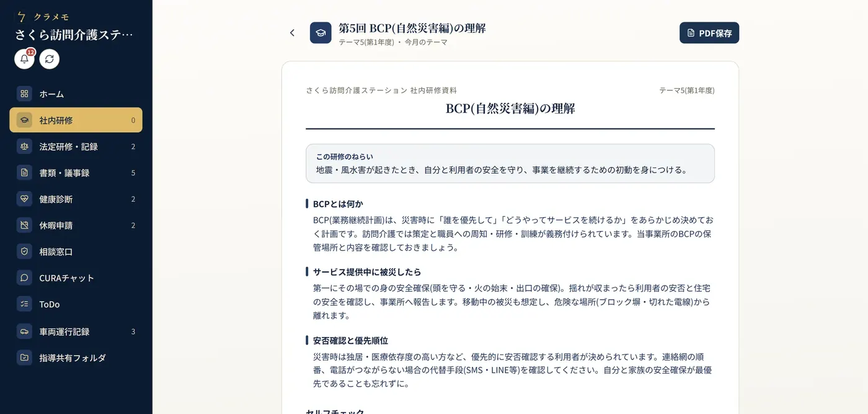Open 車両運行記録 from the sidebar
The height and width of the screenshot is (414, 868).
tap(76, 331)
